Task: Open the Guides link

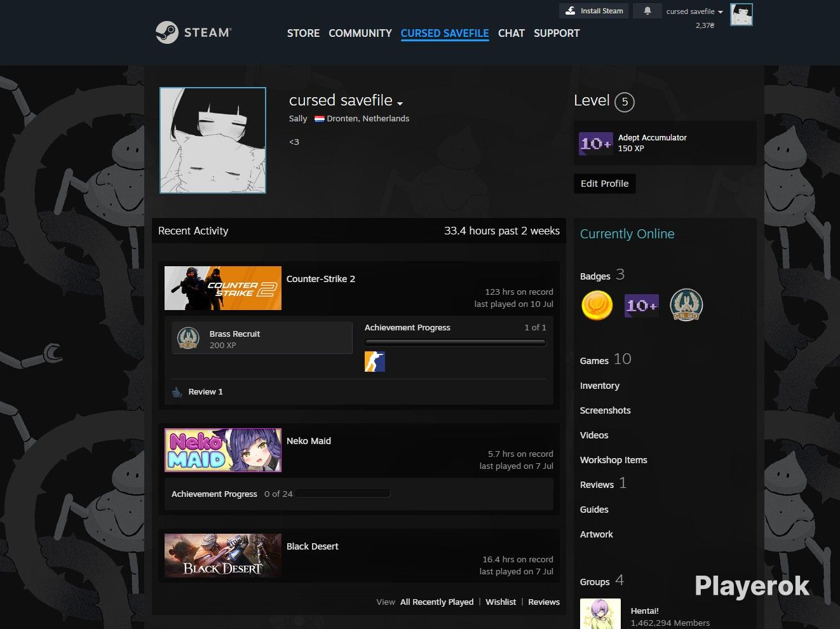Action: 594,510
